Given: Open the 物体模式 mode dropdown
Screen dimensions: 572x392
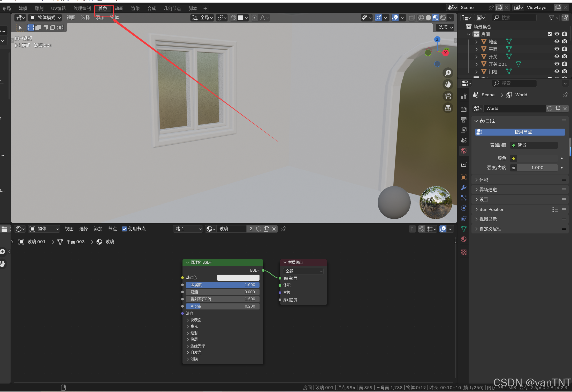Looking at the screenshot, I should 45,18.
